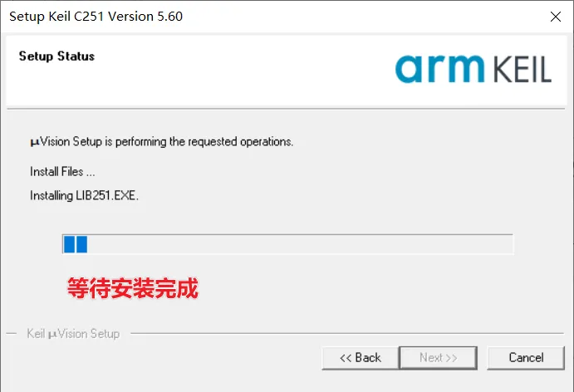Click the dark "KEIL" wordmark
The image size is (574, 392).
522,69
